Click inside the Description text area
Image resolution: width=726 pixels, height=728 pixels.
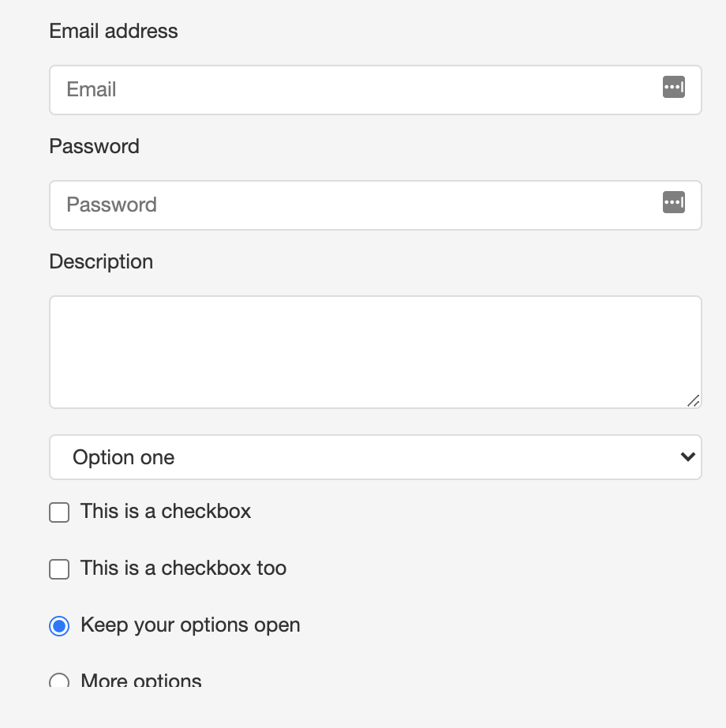point(376,352)
